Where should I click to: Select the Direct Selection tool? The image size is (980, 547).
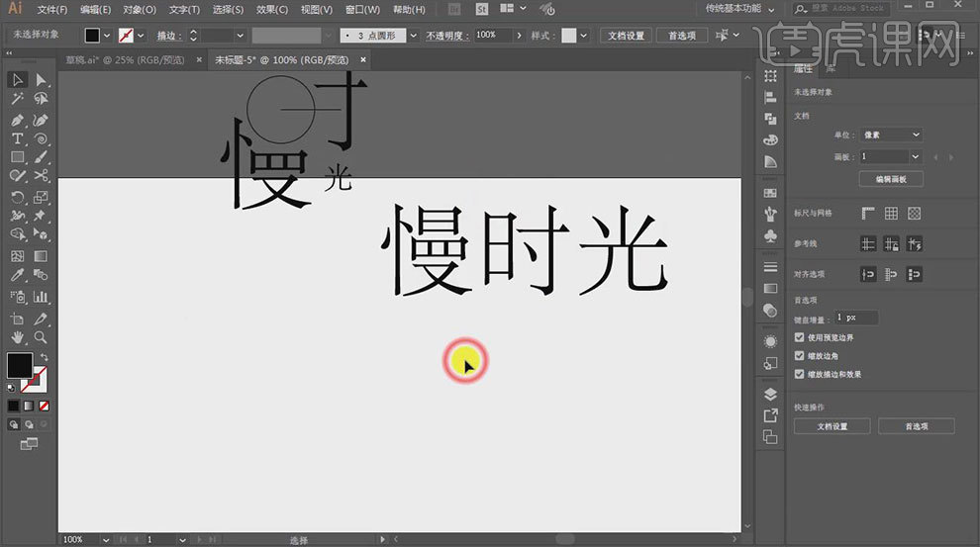pyautogui.click(x=41, y=80)
